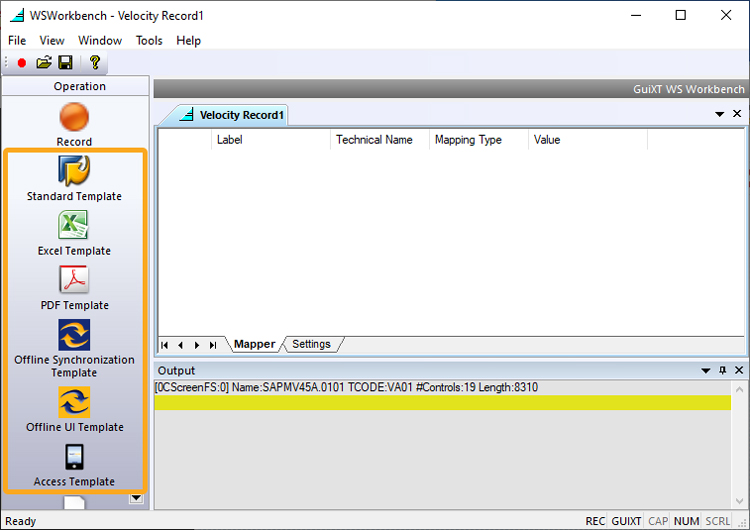Screen dimensions: 750x530
Task: Click the REC status bar indicator
Action: click(595, 521)
